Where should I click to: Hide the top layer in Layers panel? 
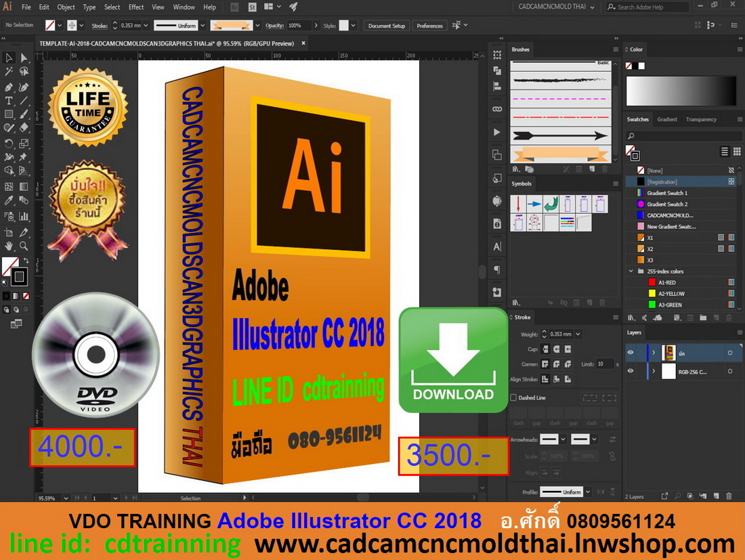[631, 352]
